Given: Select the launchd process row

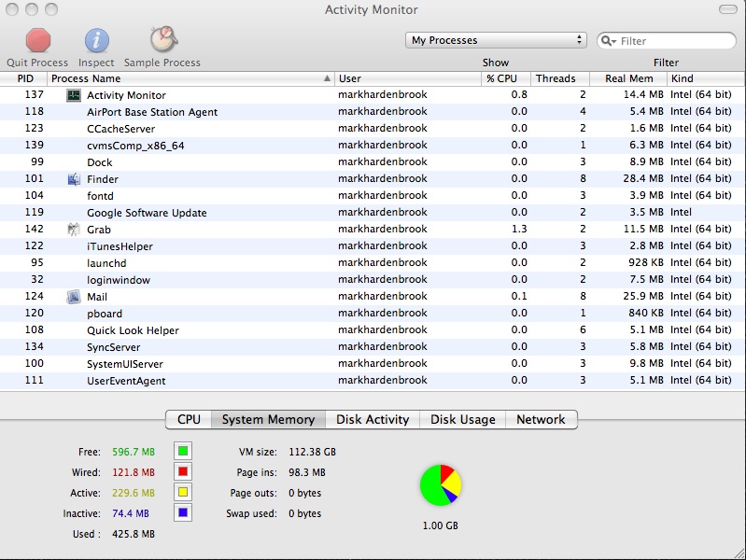Looking at the screenshot, I should point(373,263).
